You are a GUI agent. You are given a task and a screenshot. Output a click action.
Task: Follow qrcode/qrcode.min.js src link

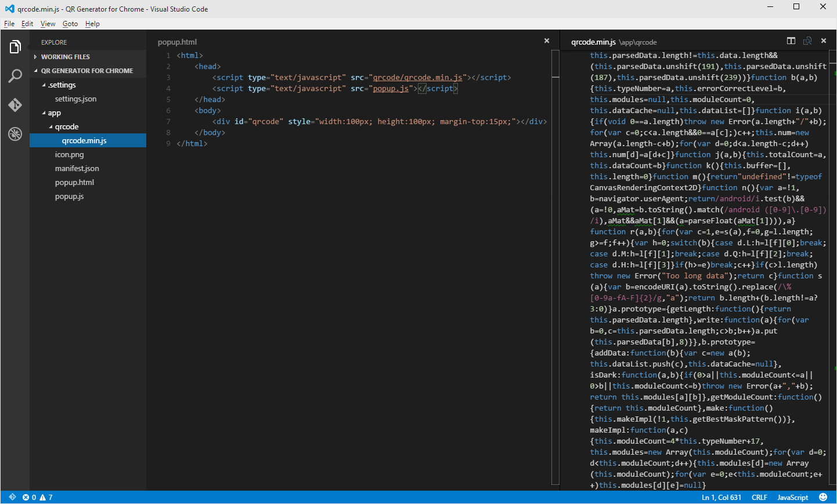417,77
